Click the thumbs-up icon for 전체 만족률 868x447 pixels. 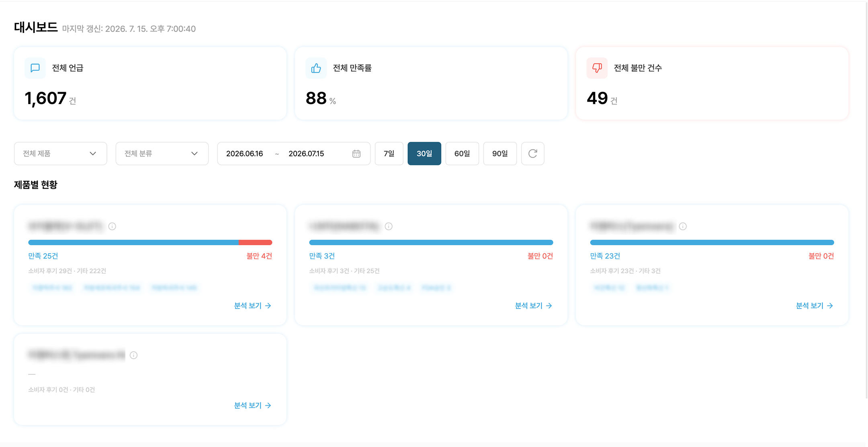click(x=316, y=68)
